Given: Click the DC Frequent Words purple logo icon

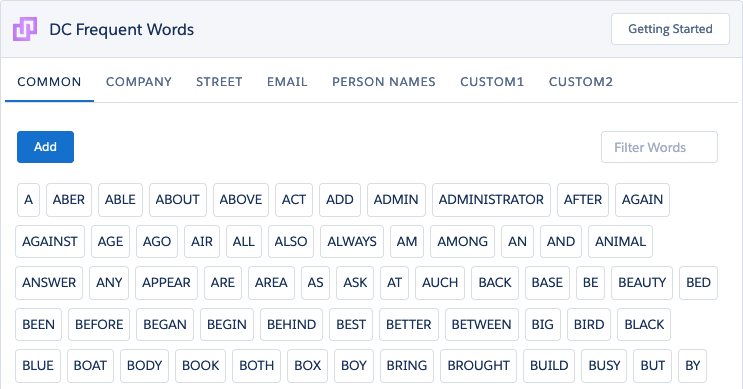Looking at the screenshot, I should 25,29.
